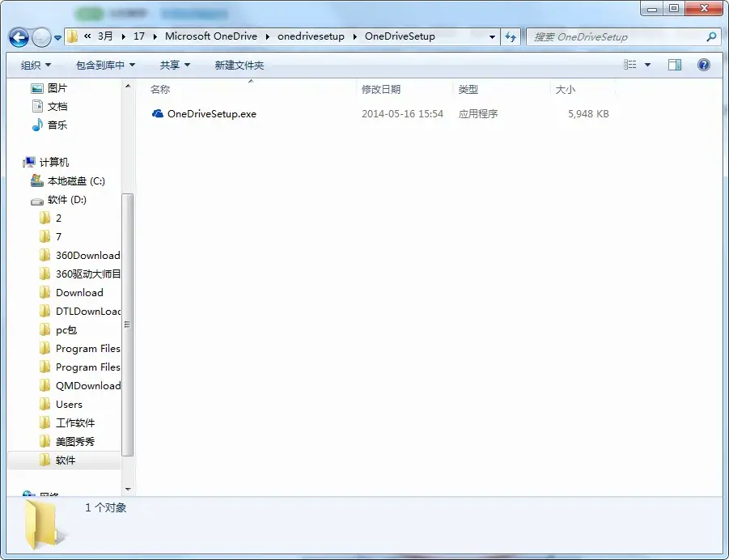The image size is (729, 560).
Task: Click the folder icon in address bar
Action: pos(72,36)
